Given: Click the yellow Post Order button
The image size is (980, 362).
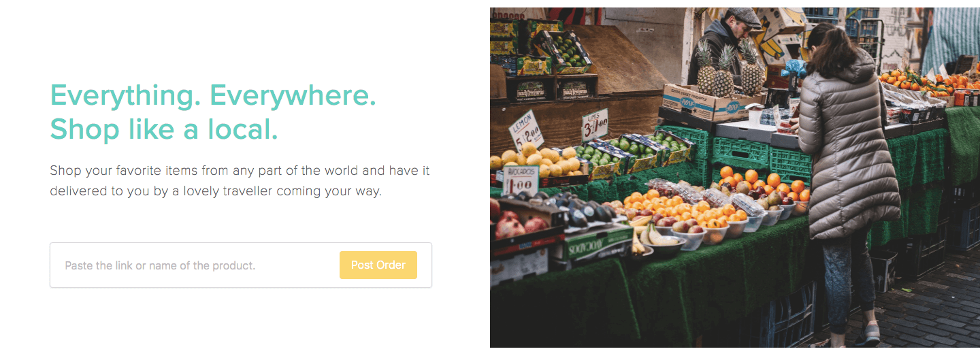Looking at the screenshot, I should (x=378, y=265).
